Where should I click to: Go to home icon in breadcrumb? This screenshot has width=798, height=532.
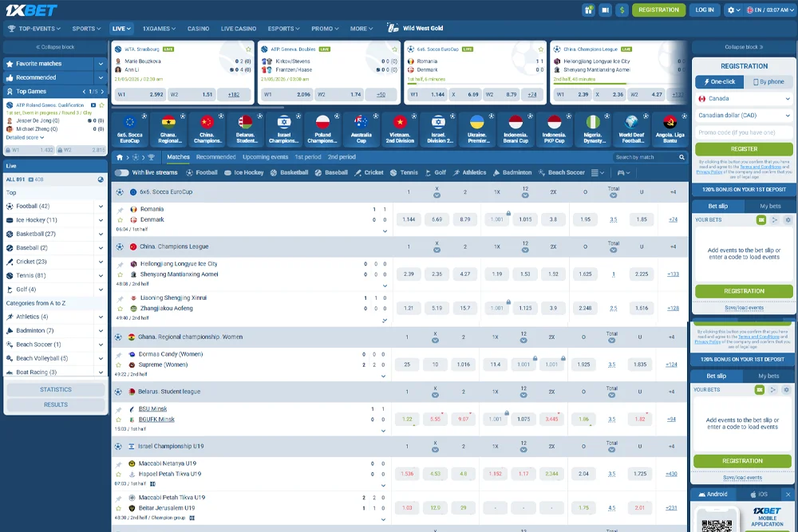[120, 157]
